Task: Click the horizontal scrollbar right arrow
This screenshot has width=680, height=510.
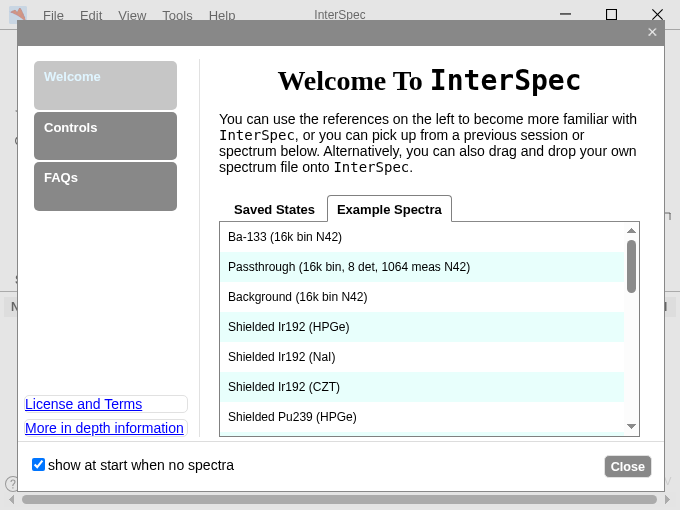Action: click(x=667, y=500)
